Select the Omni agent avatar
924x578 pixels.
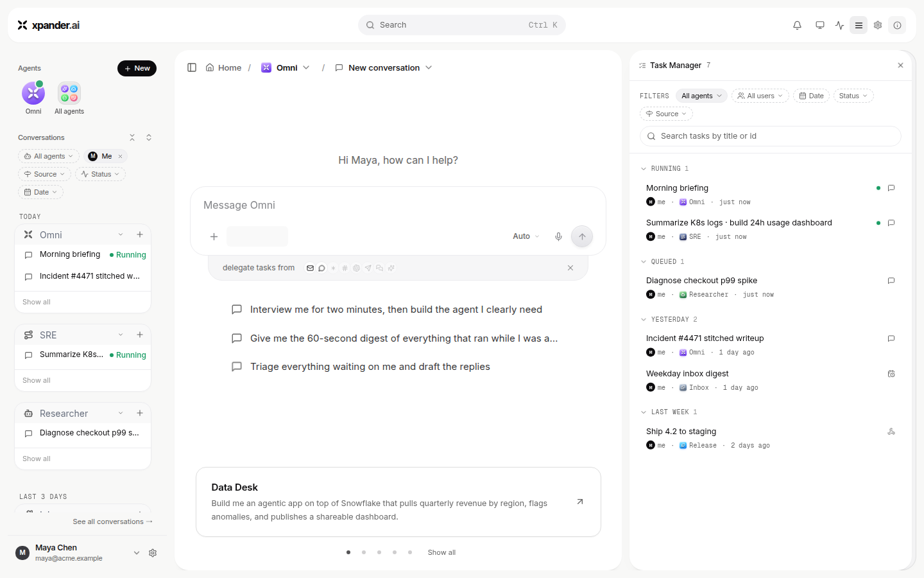click(x=33, y=94)
